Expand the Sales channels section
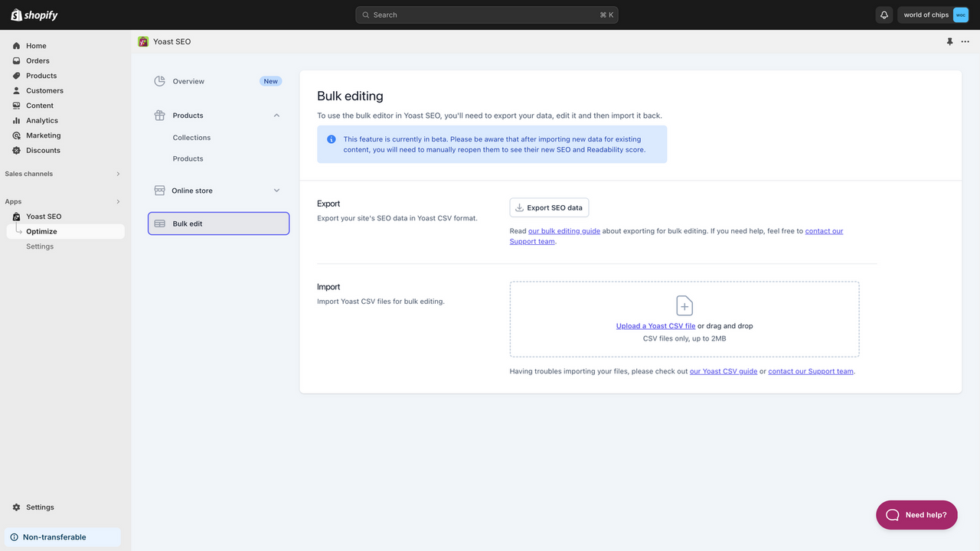 118,174
